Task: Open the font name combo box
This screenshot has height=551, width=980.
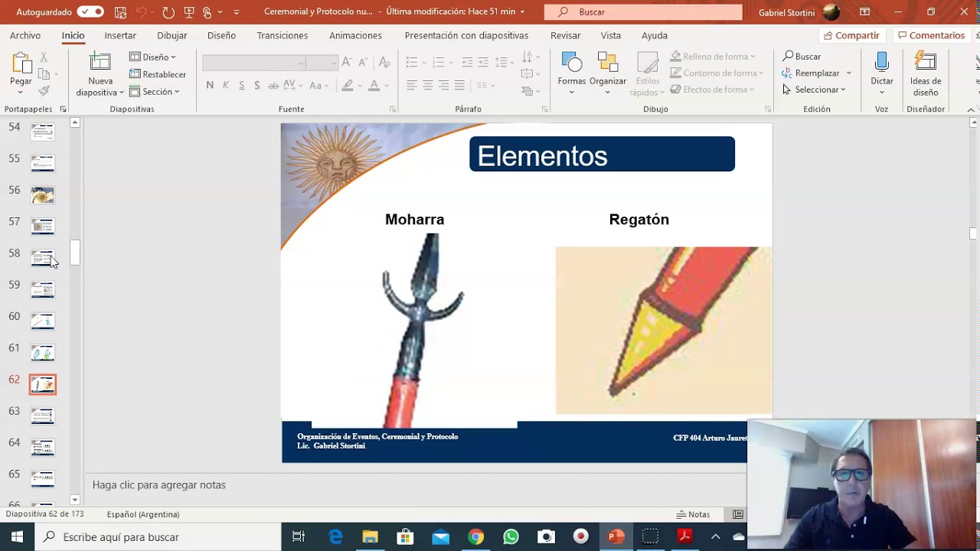Action: point(253,63)
